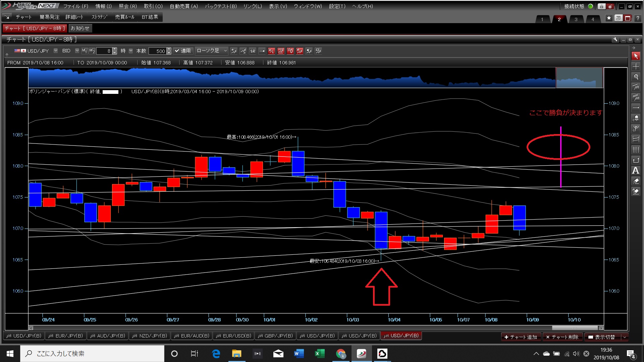Open chart settings wrench icon
644x362 pixels.
(x=615, y=40)
